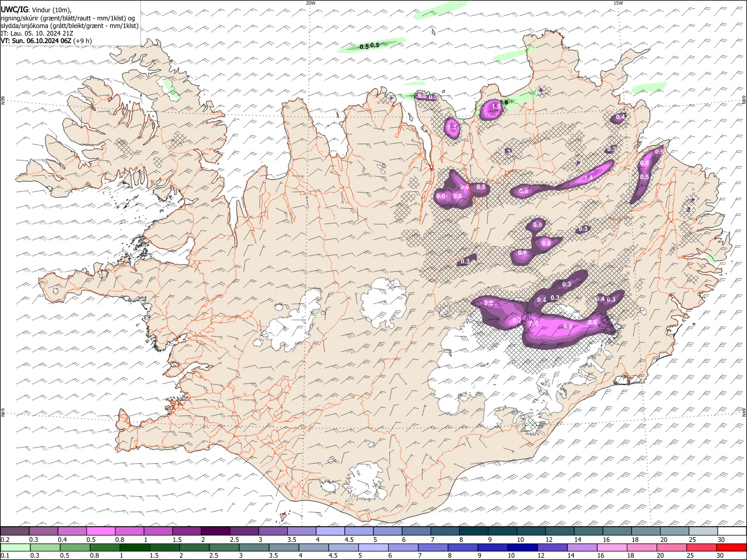
Task: Click the "0.9" snowfall value on the map
Action: (x=568, y=327)
